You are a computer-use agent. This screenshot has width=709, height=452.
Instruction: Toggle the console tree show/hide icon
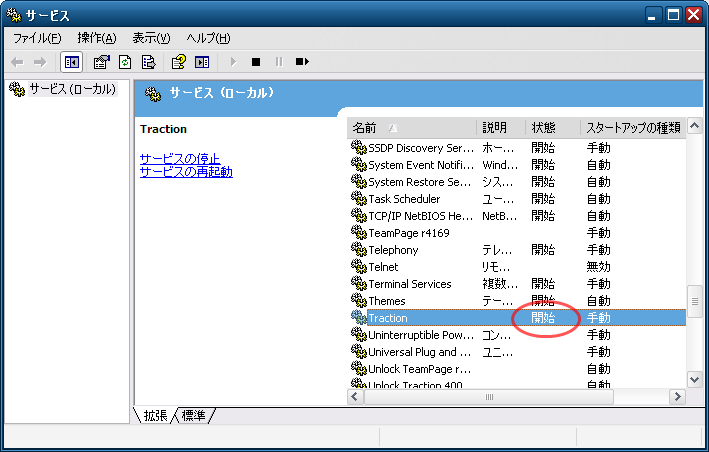click(71, 62)
